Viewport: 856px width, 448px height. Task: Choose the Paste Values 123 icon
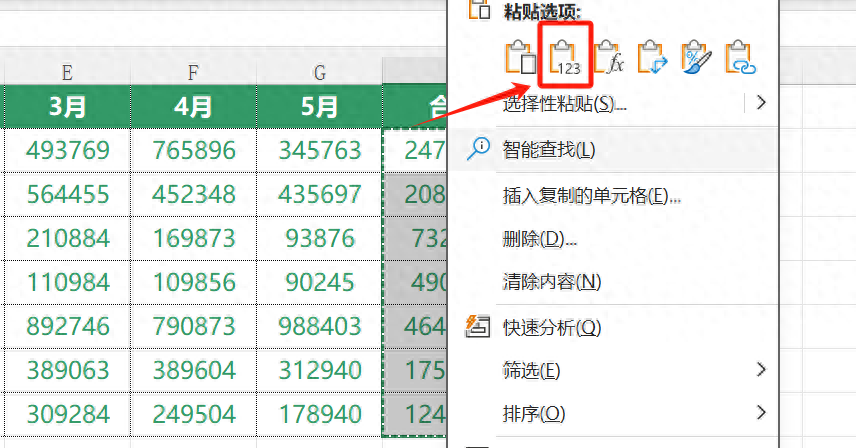tap(565, 57)
